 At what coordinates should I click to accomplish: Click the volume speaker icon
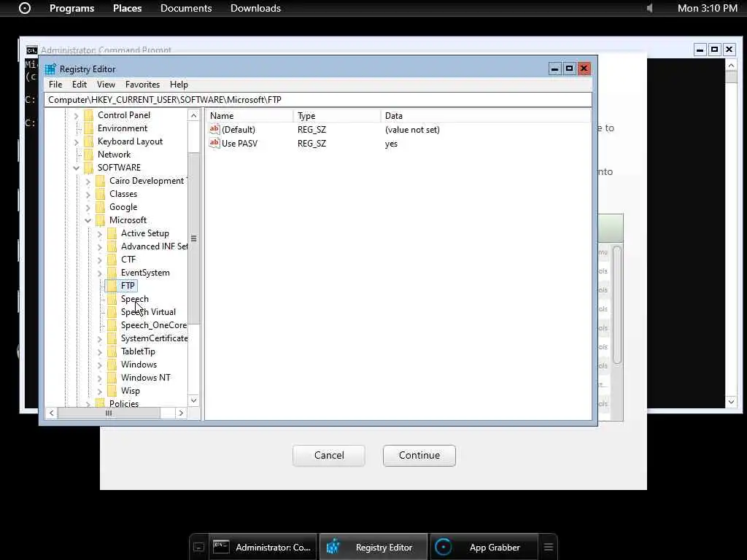click(x=650, y=8)
